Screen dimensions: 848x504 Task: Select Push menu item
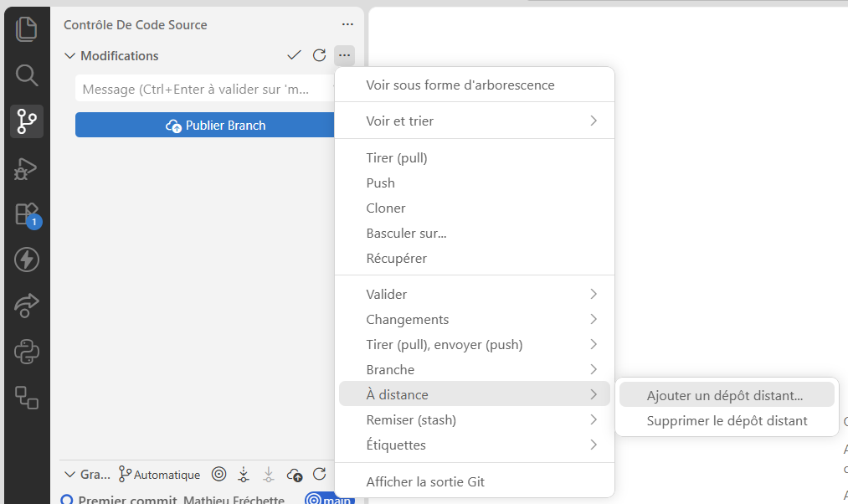pyautogui.click(x=475, y=183)
